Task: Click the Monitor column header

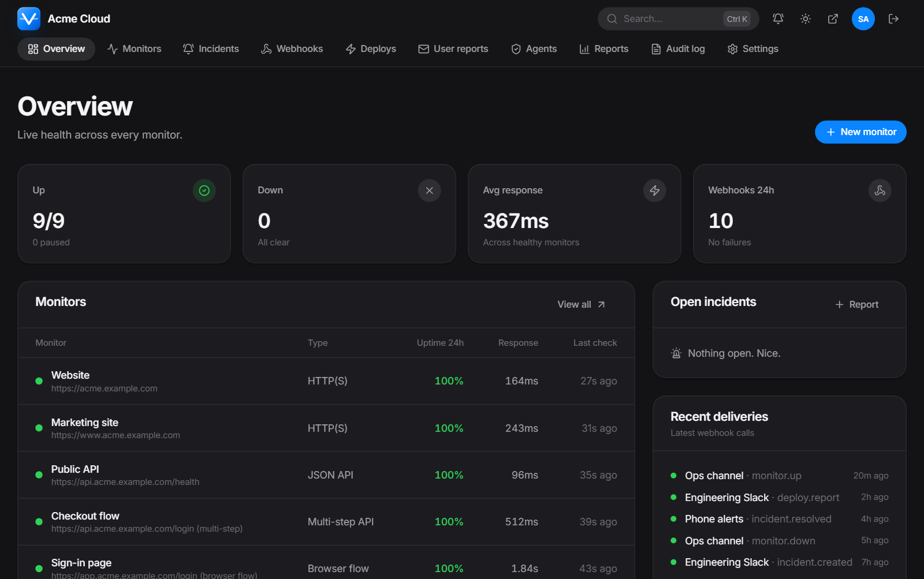Action: [51, 343]
